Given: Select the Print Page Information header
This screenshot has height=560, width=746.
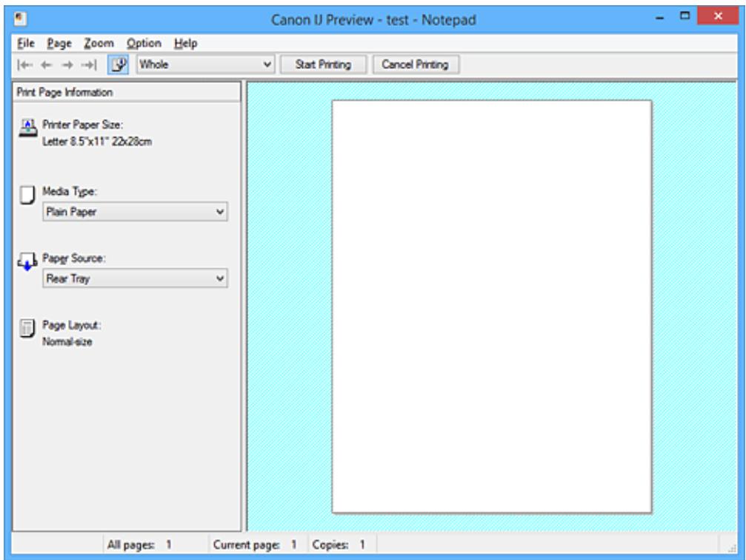Looking at the screenshot, I should tap(127, 93).
